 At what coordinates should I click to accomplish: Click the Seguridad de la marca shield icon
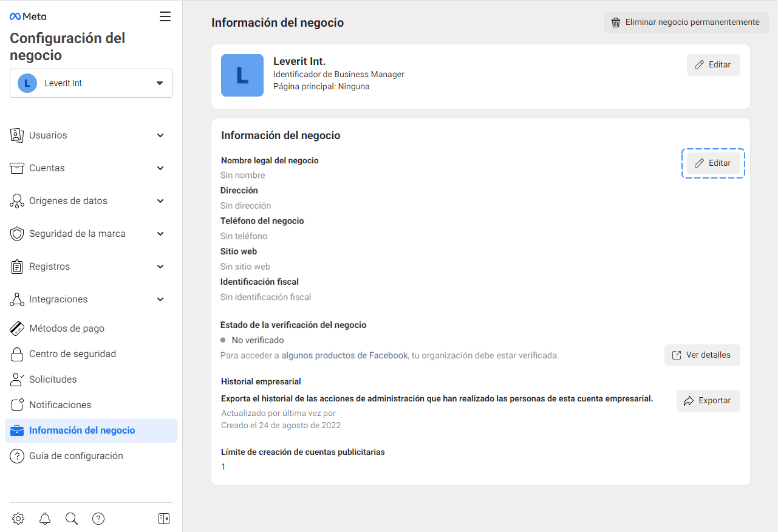(x=17, y=234)
